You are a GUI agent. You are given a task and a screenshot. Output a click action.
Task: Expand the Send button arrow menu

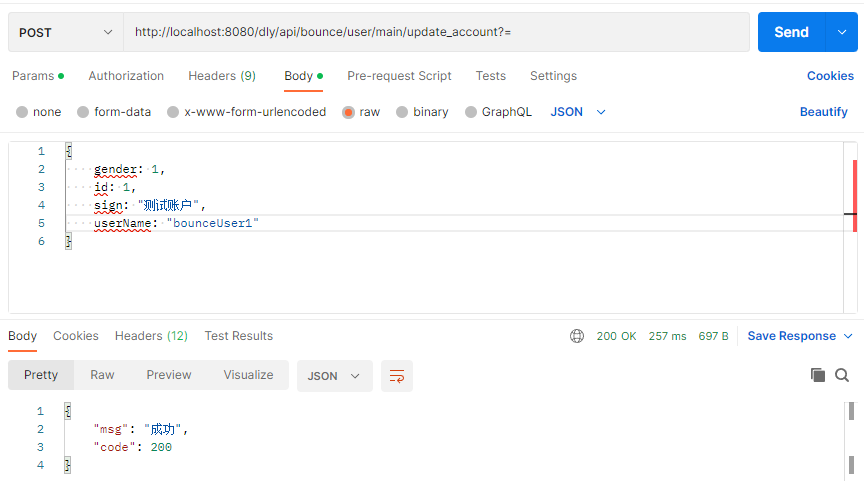tap(841, 32)
